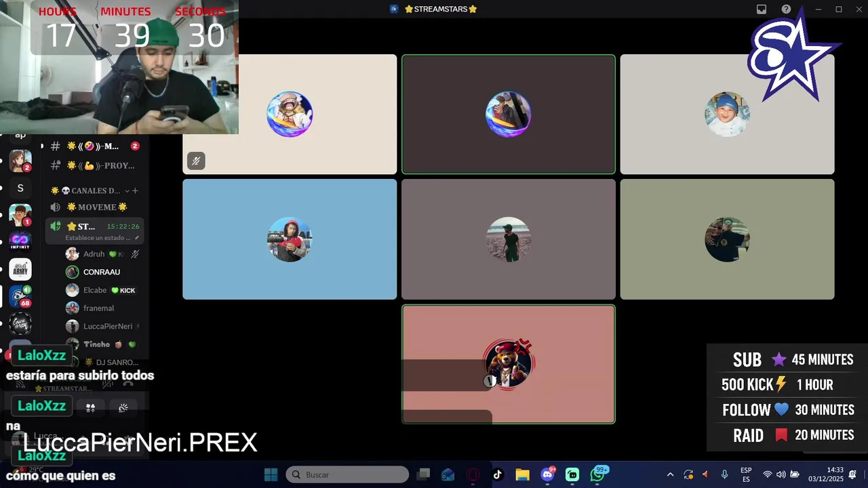Open File Explorer from the taskbar

[522, 474]
